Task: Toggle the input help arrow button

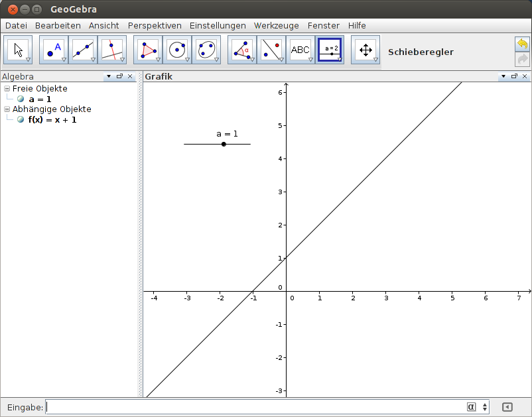Action: [507, 407]
